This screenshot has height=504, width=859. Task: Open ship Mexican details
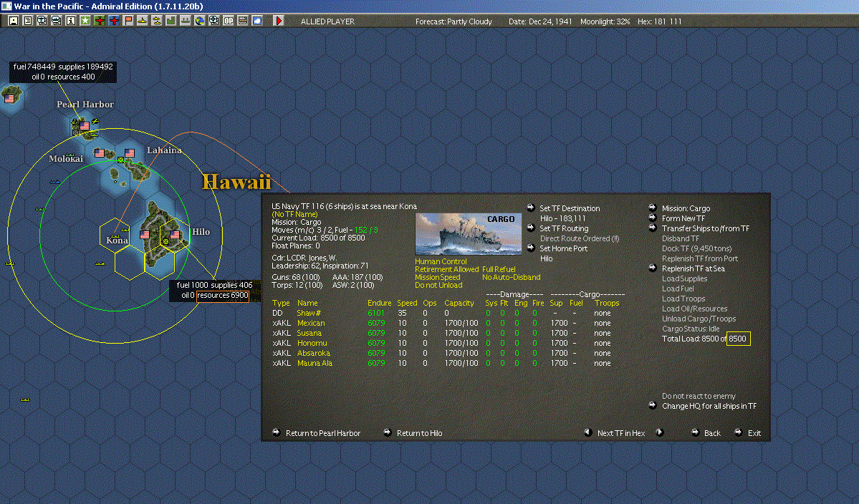(311, 323)
